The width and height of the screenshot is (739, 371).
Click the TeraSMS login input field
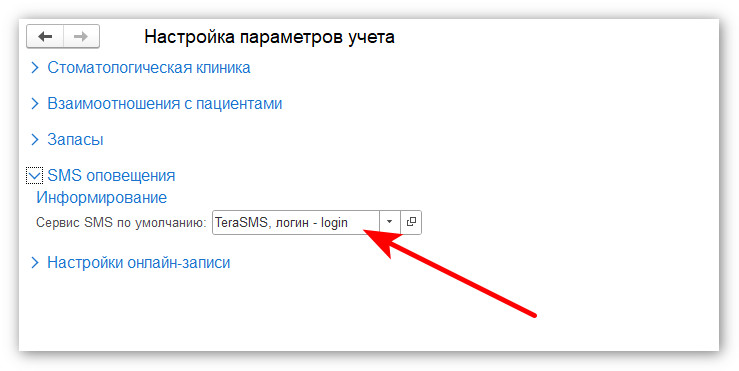296,222
